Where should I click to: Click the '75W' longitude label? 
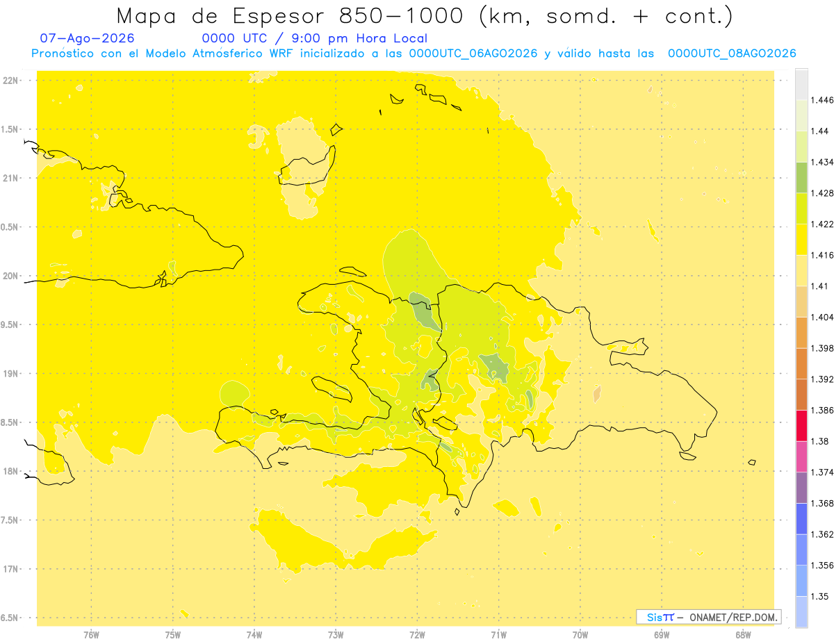click(172, 635)
